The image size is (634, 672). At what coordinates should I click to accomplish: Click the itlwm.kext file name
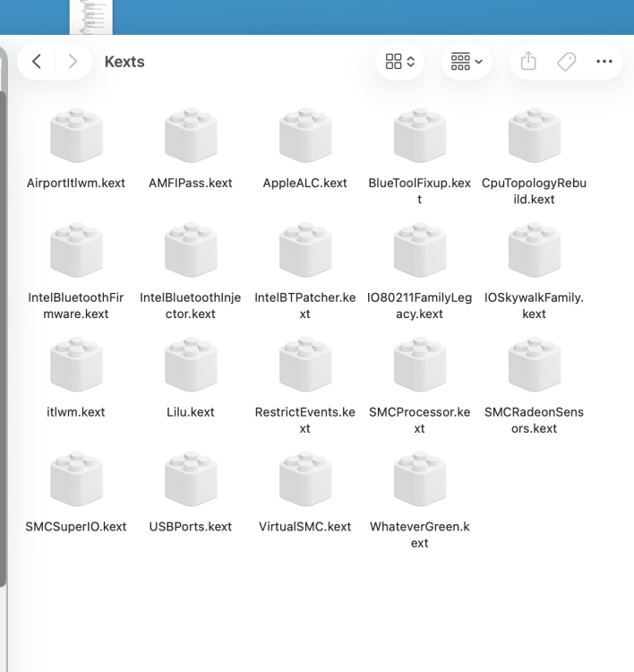(76, 412)
